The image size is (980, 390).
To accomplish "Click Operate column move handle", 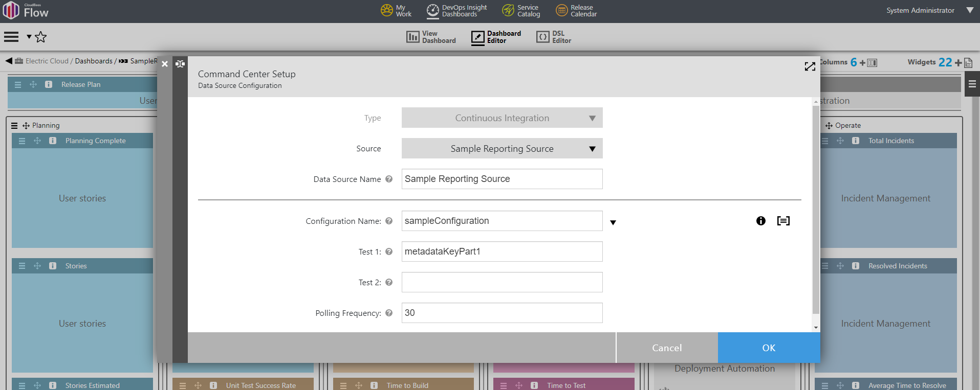I will [829, 125].
